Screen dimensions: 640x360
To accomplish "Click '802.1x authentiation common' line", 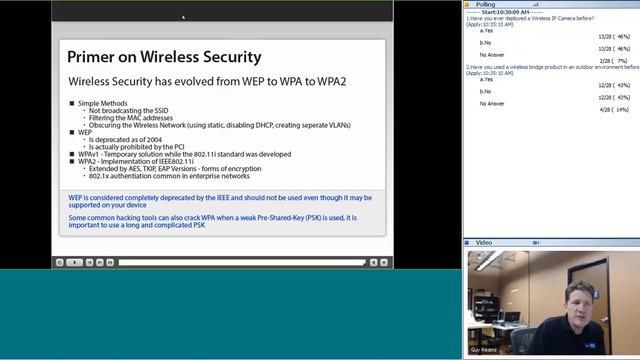I will pyautogui.click(x=169, y=176).
